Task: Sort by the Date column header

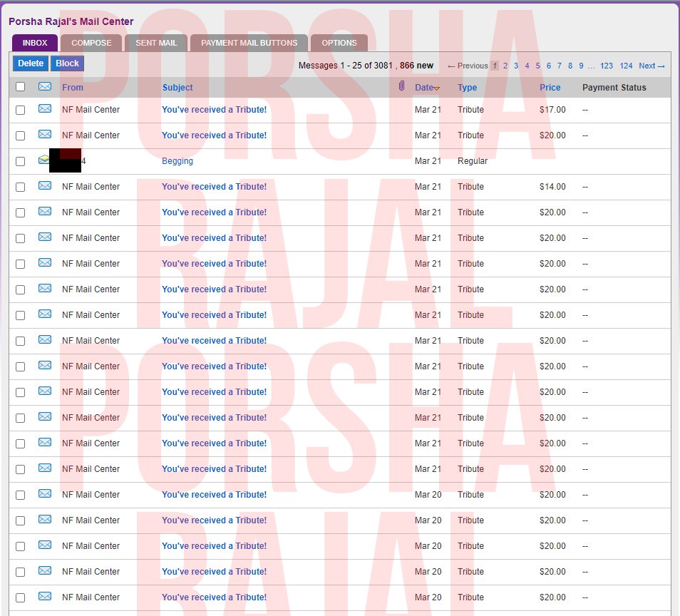Action: [x=423, y=87]
